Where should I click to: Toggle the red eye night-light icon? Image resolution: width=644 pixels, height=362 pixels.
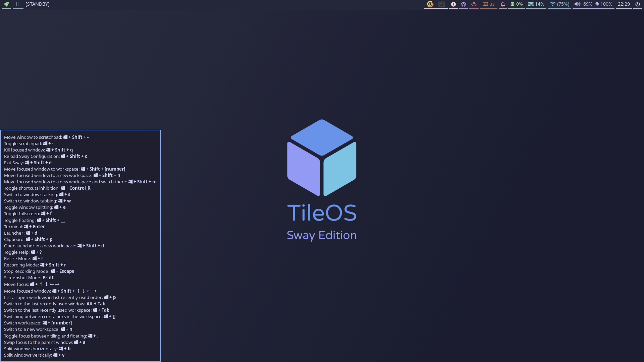click(474, 4)
